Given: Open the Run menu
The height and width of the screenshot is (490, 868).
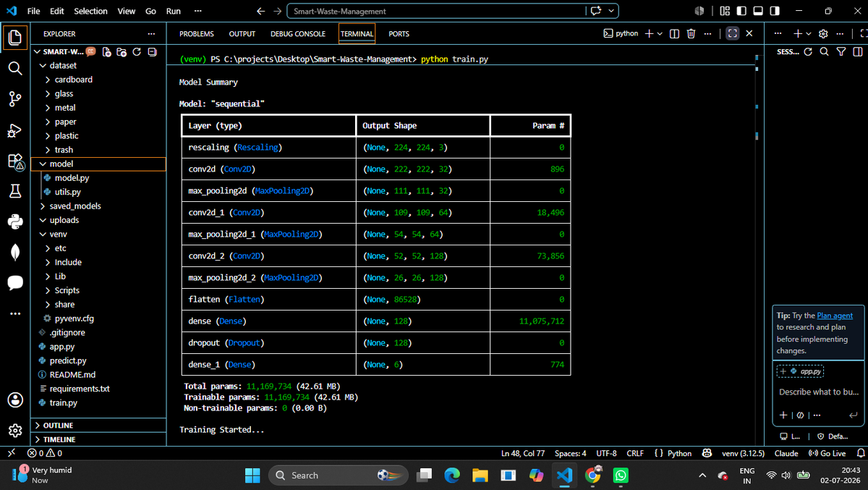Looking at the screenshot, I should click(x=174, y=11).
